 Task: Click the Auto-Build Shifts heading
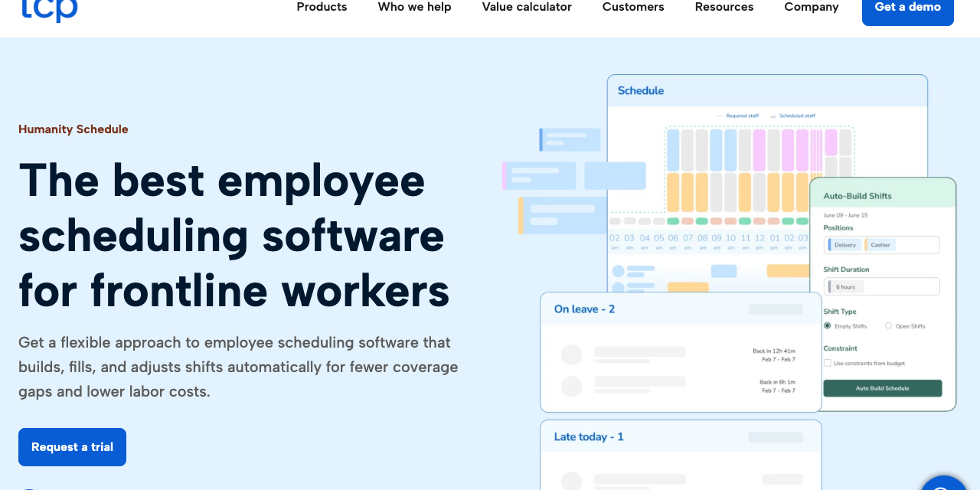tap(857, 196)
